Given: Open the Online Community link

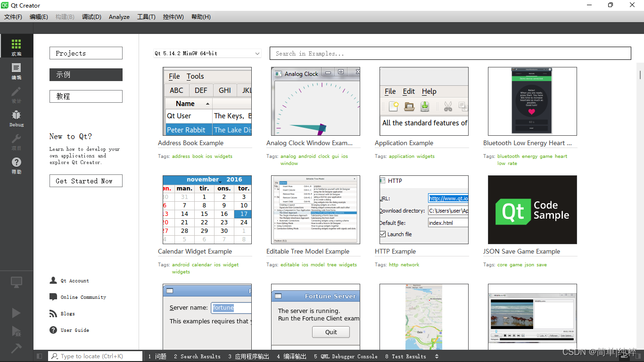Looking at the screenshot, I should click(x=83, y=297).
